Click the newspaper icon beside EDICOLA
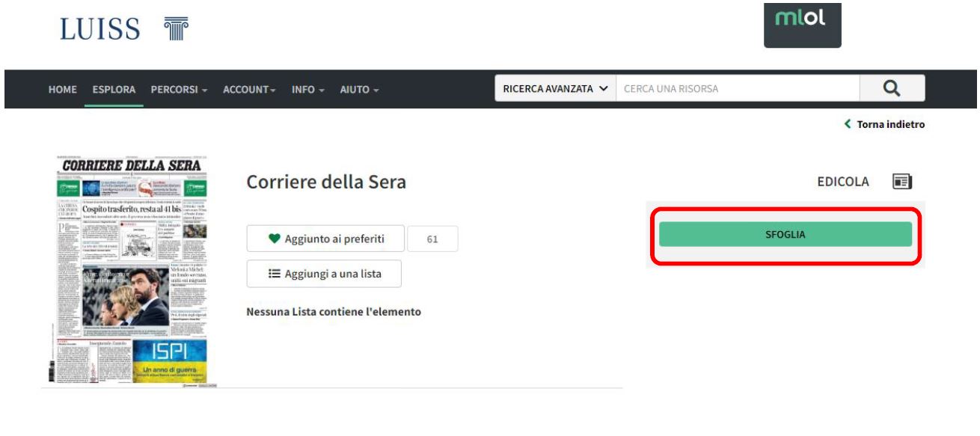This screenshot has width=980, height=436. click(903, 182)
